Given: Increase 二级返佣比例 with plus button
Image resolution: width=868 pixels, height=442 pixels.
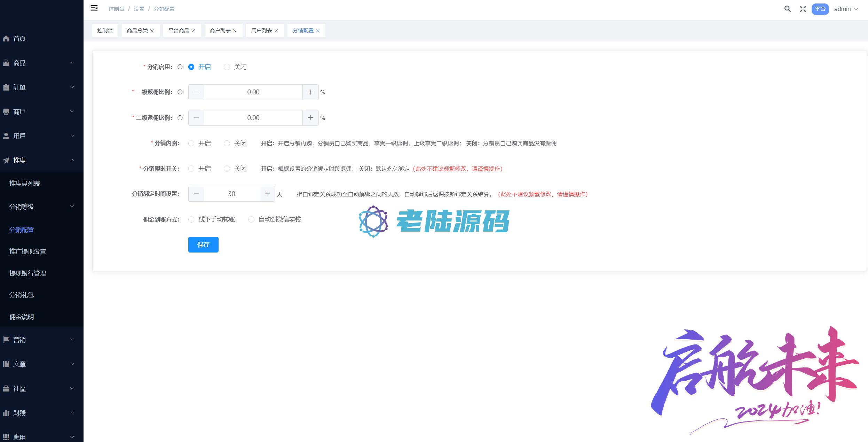Looking at the screenshot, I should [310, 118].
